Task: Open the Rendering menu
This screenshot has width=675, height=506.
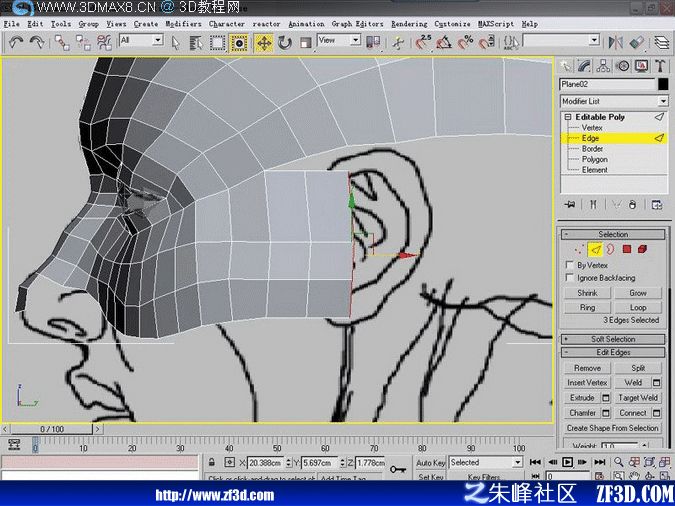Action: pyautogui.click(x=409, y=24)
